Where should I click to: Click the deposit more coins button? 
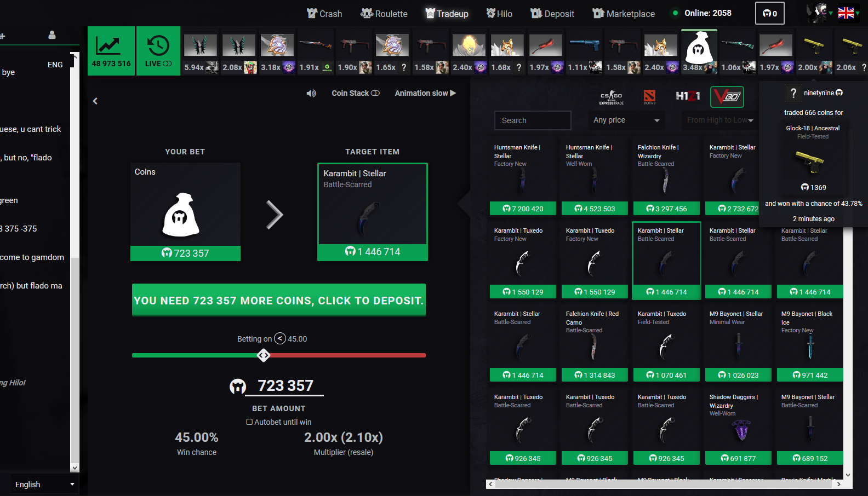[x=279, y=300]
